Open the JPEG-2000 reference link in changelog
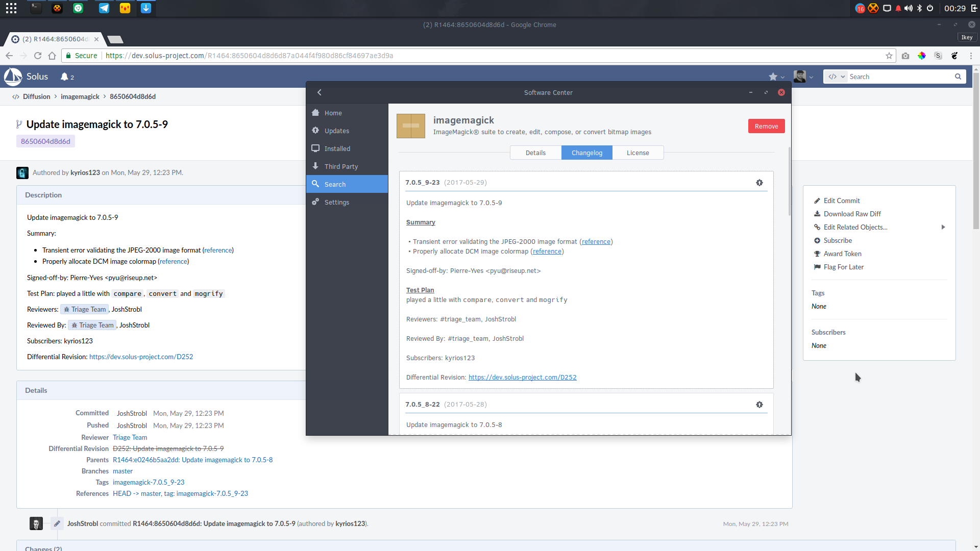This screenshot has height=551, width=980. 596,242
